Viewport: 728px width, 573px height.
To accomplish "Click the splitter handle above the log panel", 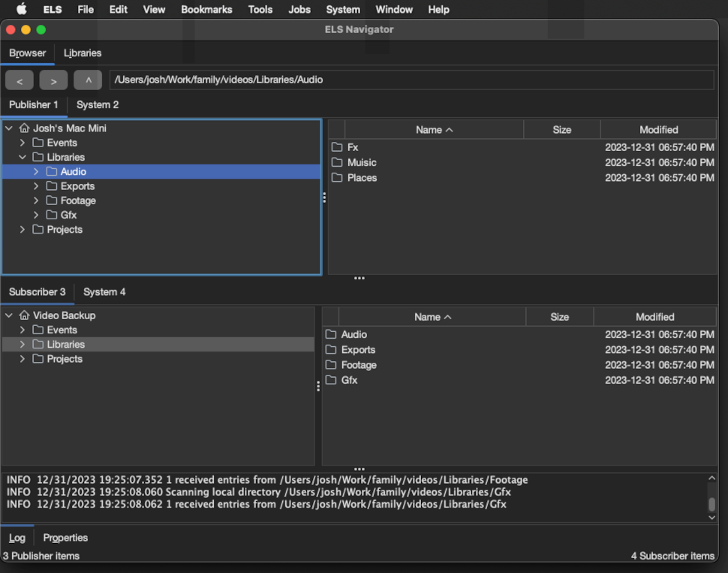I will (359, 469).
